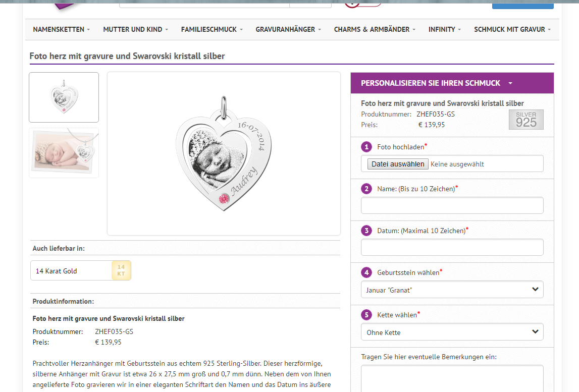This screenshot has height=392, width=579.
Task: Open the Charms & Armbänder menu
Action: coord(375,29)
